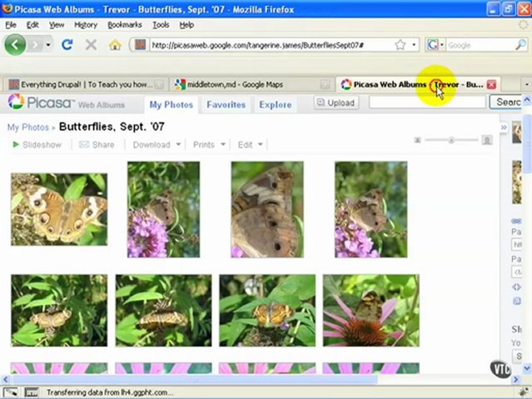Open the Edit menu

tap(33, 25)
